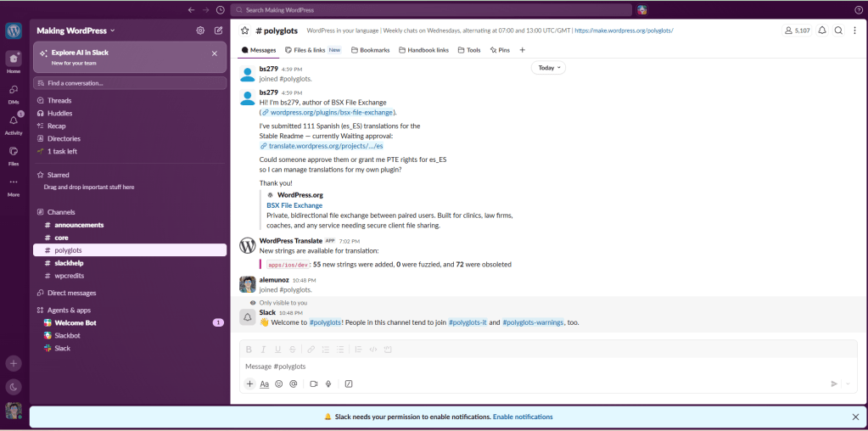Go forward with the history forward arrow
The width and height of the screenshot is (868, 431).
coord(206,10)
